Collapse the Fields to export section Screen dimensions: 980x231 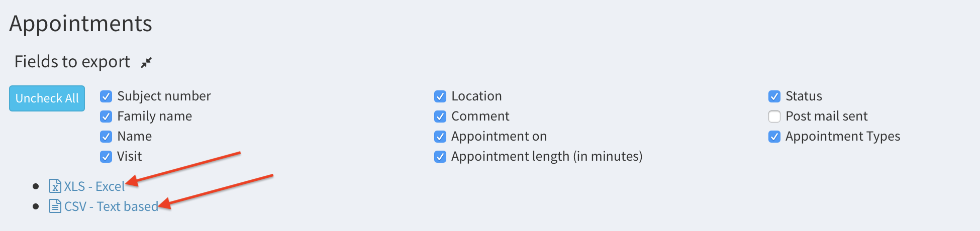click(x=146, y=62)
